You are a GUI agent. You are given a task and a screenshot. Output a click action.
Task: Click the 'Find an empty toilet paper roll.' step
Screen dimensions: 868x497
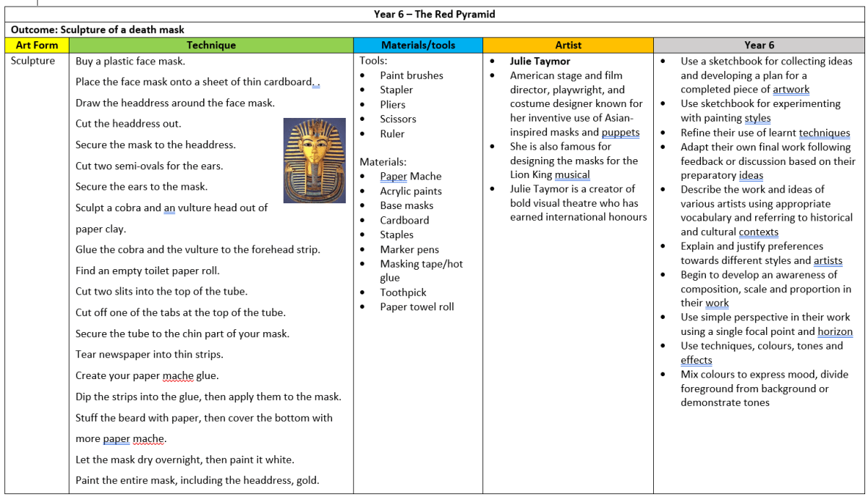point(148,271)
